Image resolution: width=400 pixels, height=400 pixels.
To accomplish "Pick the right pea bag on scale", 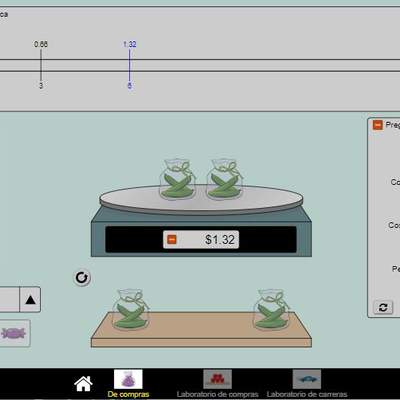I will (224, 179).
